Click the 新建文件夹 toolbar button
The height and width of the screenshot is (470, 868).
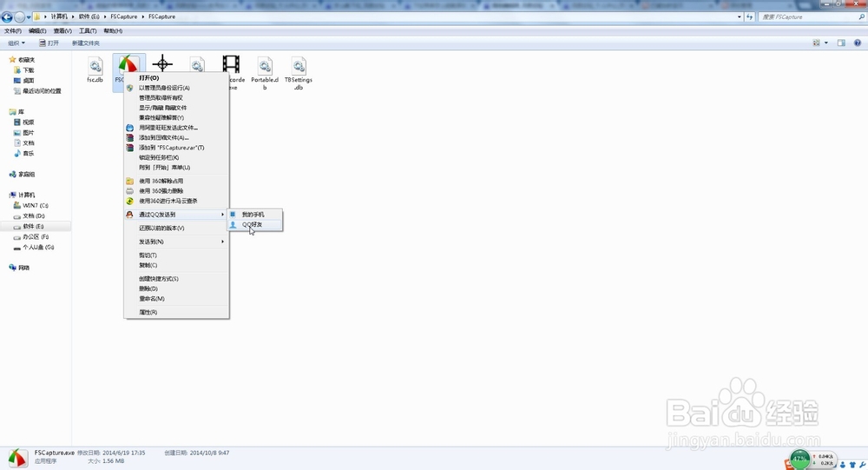point(86,43)
